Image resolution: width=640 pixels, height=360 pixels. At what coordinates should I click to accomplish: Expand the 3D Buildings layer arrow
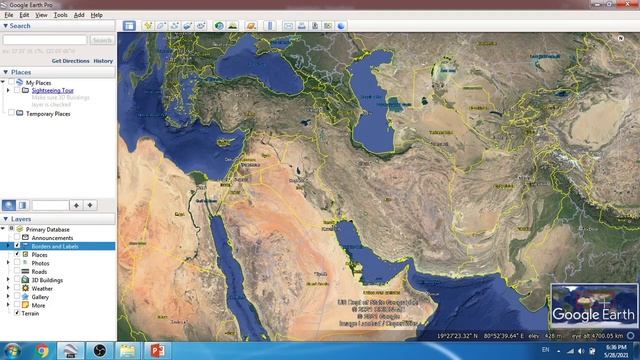[8, 280]
